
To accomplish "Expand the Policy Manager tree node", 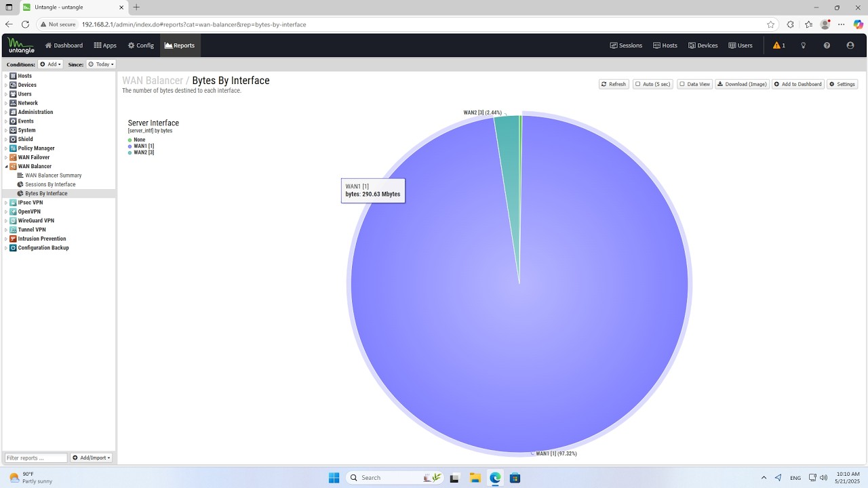I will point(6,148).
